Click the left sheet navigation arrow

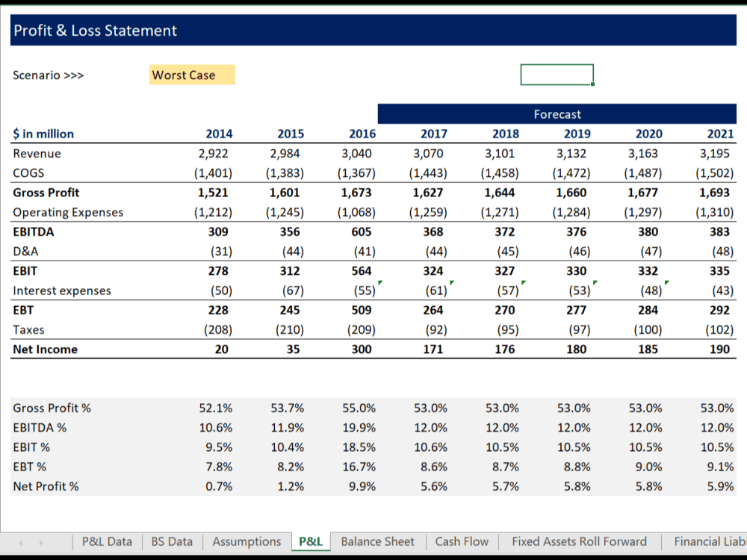[x=22, y=541]
